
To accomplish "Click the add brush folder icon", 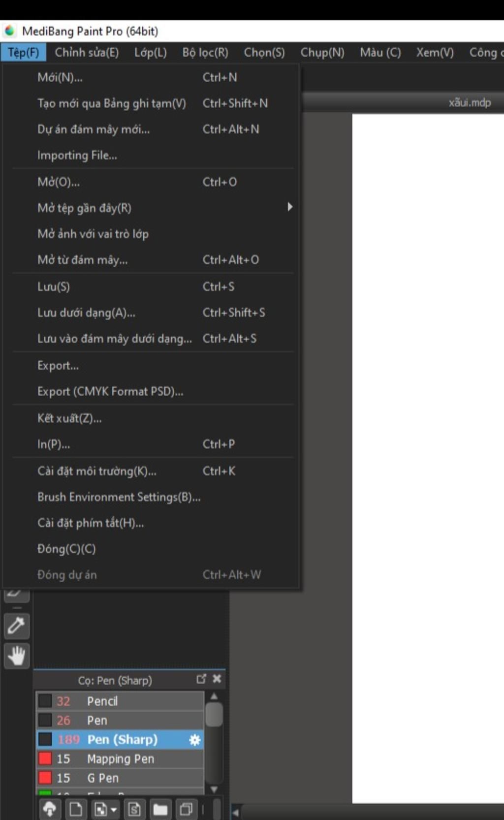I will click(160, 809).
